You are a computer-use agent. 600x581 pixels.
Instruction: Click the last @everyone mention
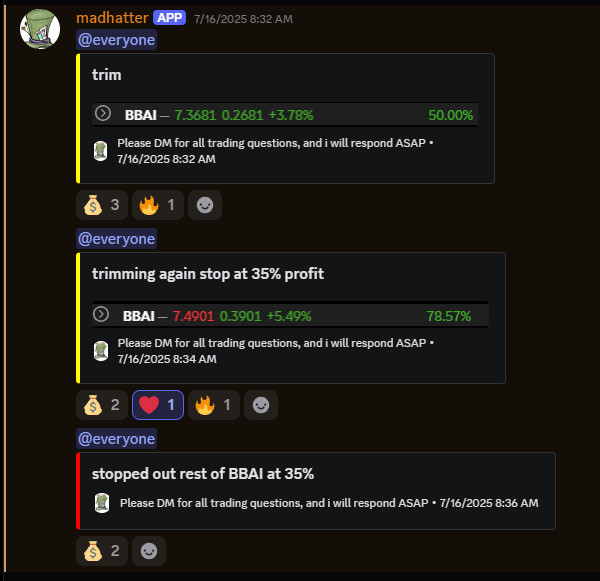(x=116, y=439)
